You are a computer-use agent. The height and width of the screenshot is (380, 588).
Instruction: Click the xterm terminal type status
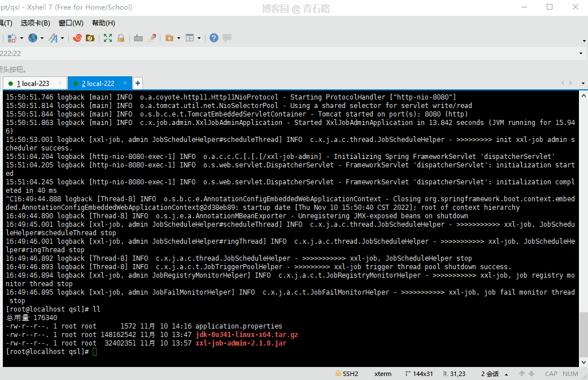[382, 374]
